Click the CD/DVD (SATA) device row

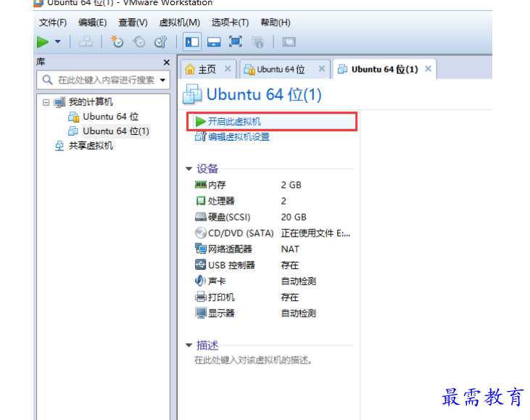273,233
